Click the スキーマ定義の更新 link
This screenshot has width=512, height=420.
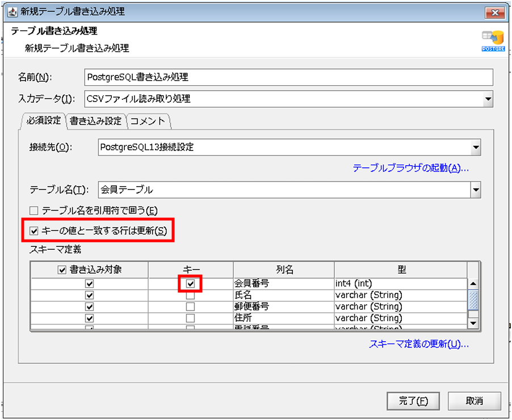pyautogui.click(x=419, y=344)
